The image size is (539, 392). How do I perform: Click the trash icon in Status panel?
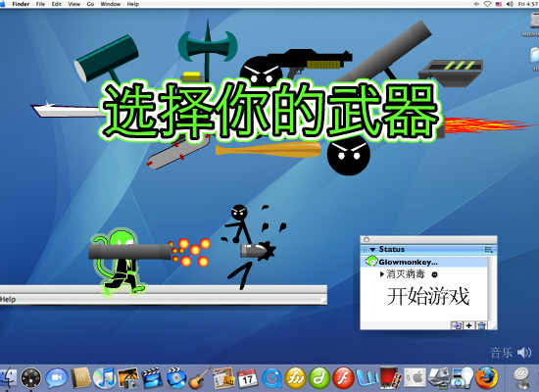[481, 325]
